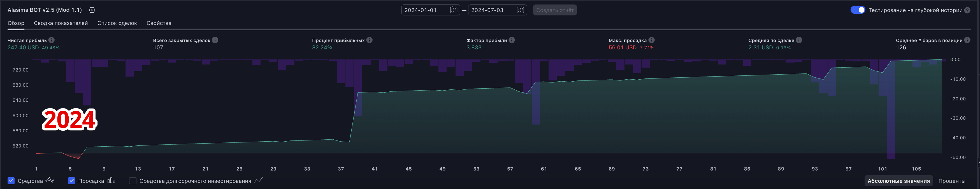Select the Обзор tab
980x189 pixels.
16,23
